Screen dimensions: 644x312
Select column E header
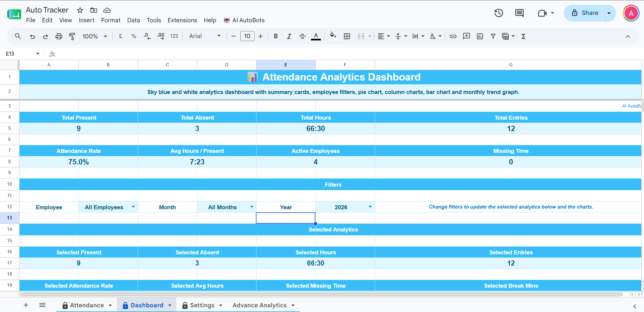(x=286, y=65)
